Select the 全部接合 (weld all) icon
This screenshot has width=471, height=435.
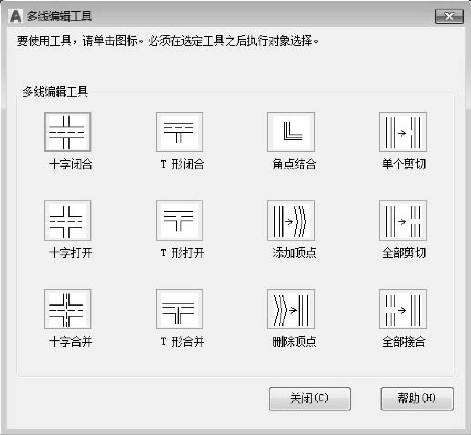tap(403, 309)
